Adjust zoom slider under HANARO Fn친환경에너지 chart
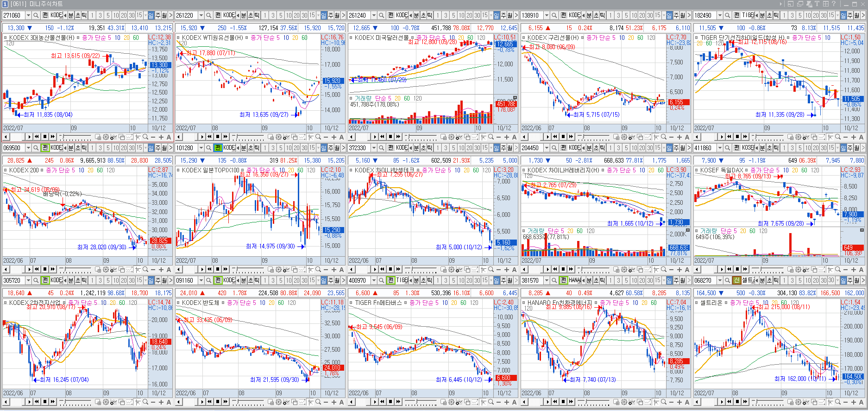Image resolution: width=868 pixels, height=411 pixels. click(x=593, y=402)
